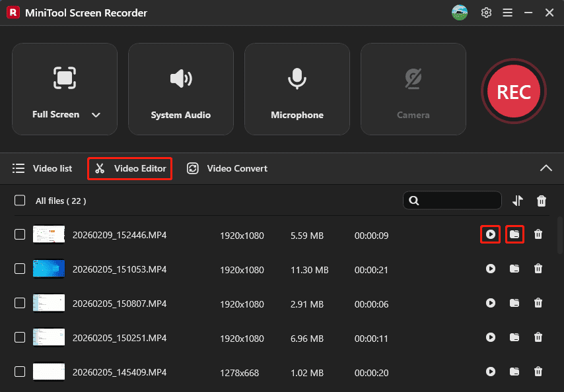Switch to the Video Editor tab

129,168
